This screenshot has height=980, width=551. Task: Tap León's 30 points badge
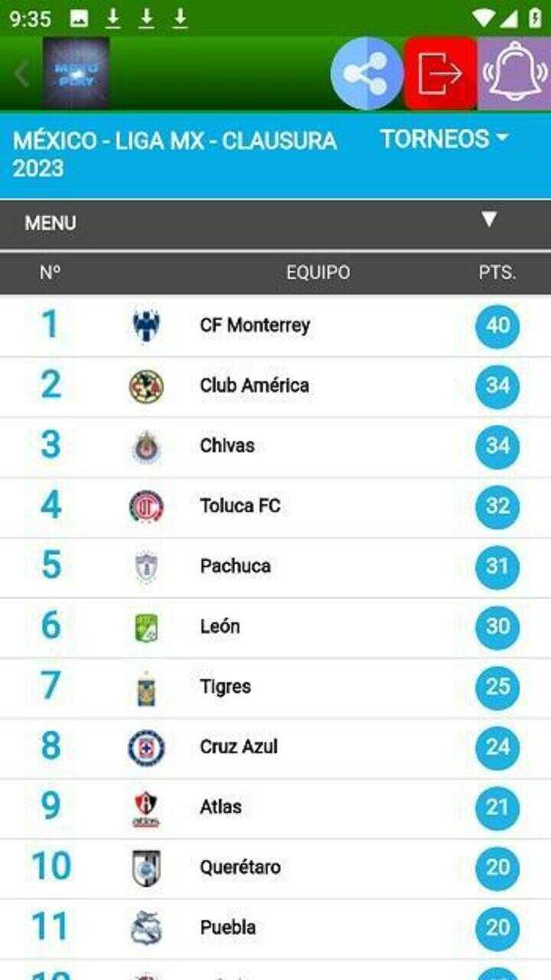[x=497, y=627]
